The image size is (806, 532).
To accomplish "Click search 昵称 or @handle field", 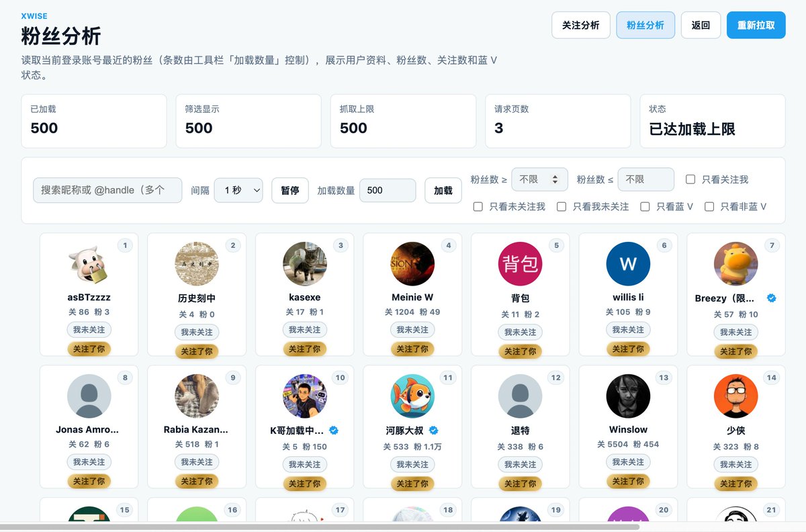I will 107,190.
